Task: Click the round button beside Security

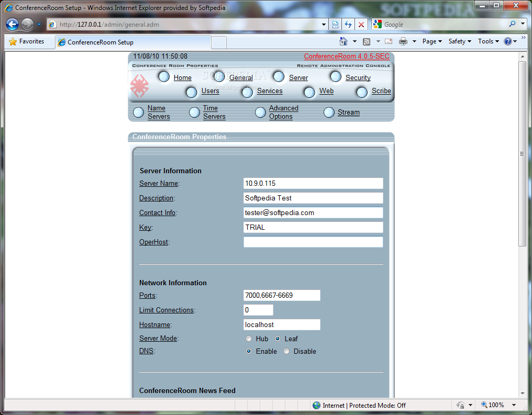Action: [336, 76]
